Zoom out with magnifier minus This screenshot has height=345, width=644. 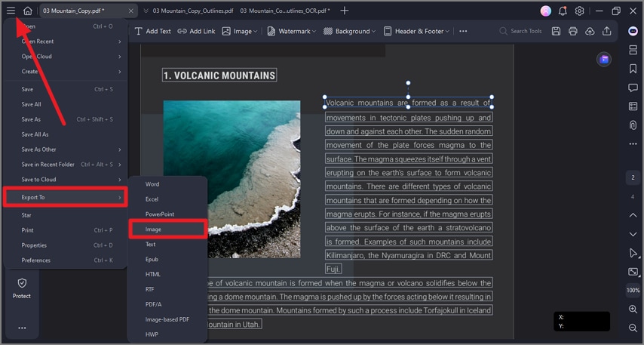(x=633, y=328)
